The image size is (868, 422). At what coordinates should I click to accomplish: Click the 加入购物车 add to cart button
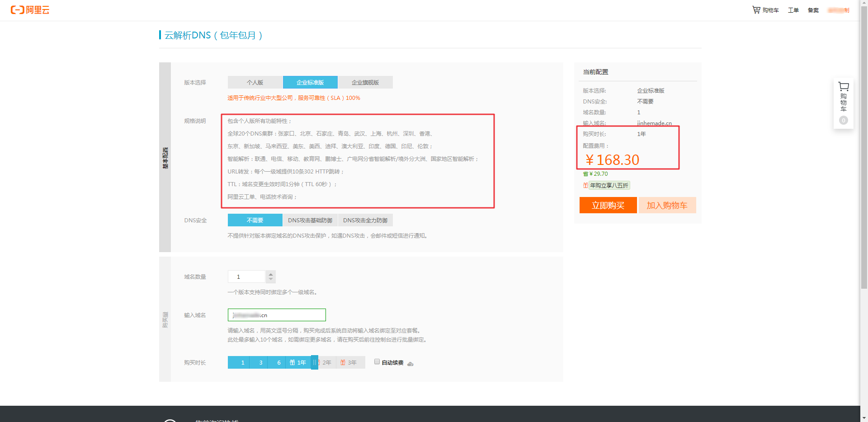(667, 205)
